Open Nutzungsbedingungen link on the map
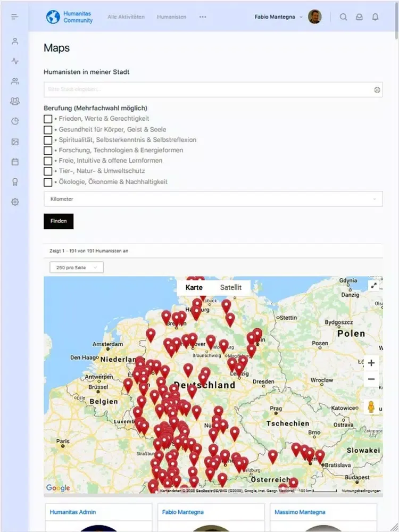399x532 pixels. click(361, 491)
